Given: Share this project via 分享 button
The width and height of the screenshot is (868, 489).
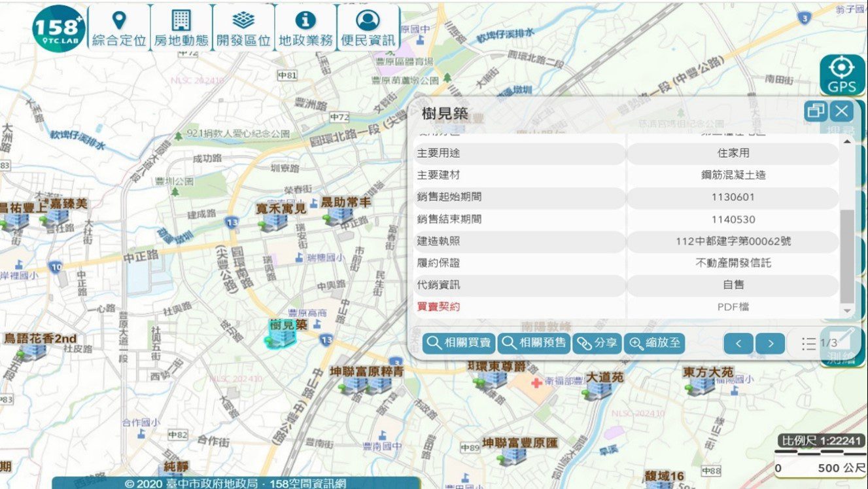Looking at the screenshot, I should [x=597, y=343].
